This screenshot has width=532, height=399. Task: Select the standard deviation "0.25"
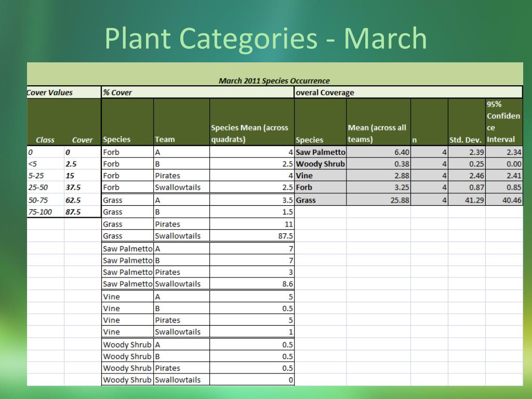tap(476, 164)
